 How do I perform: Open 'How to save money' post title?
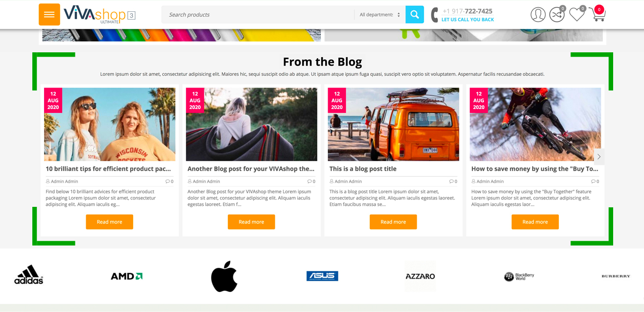534,169
